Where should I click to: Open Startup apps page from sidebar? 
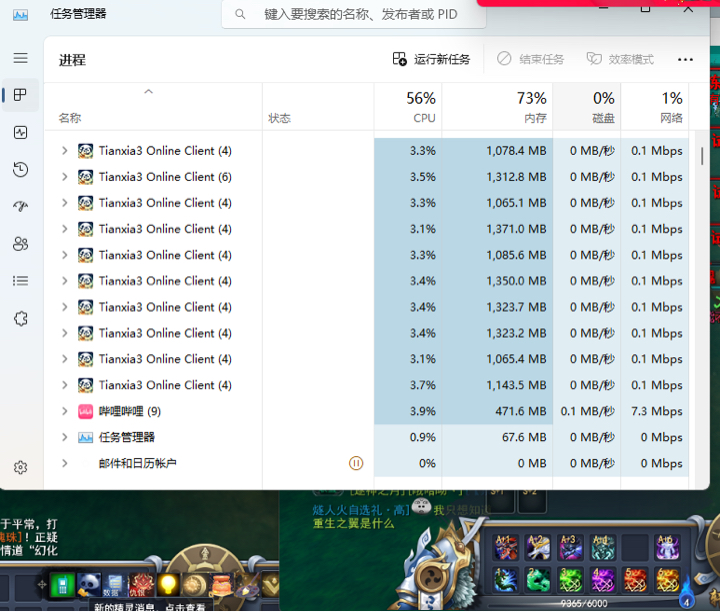tap(20, 206)
